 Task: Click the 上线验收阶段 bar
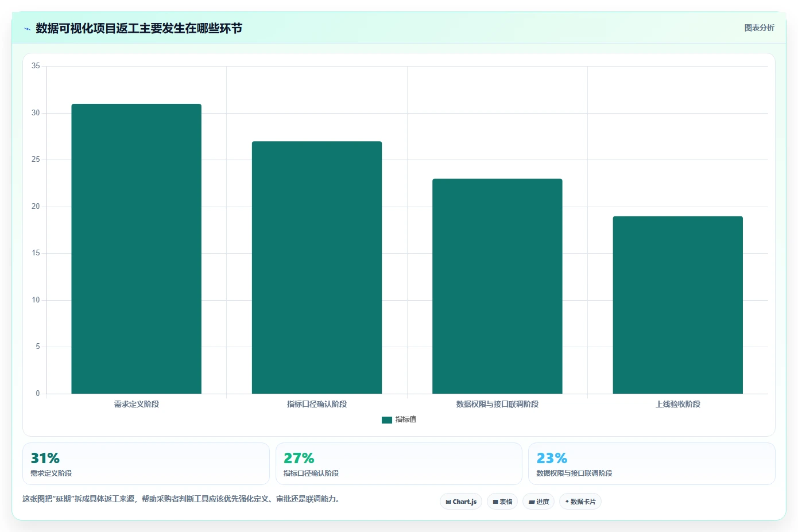point(678,305)
